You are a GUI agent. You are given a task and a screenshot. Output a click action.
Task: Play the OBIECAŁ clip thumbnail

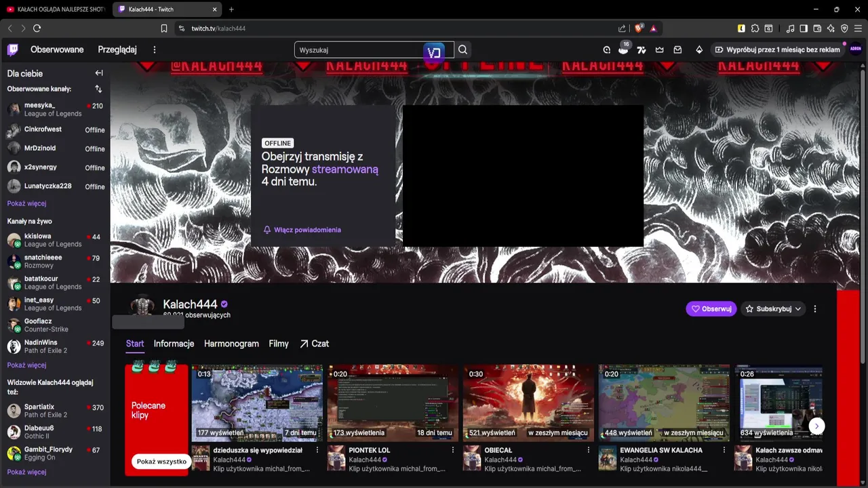click(x=528, y=403)
